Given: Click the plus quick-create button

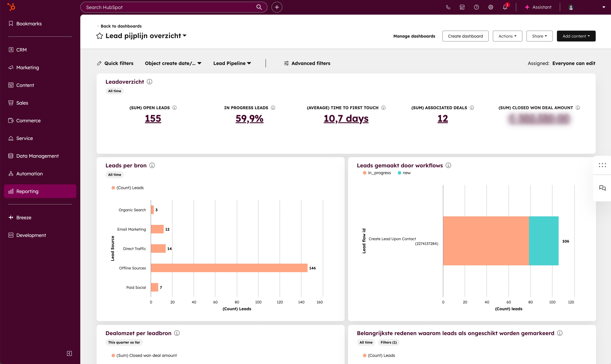Looking at the screenshot, I should pyautogui.click(x=277, y=7).
